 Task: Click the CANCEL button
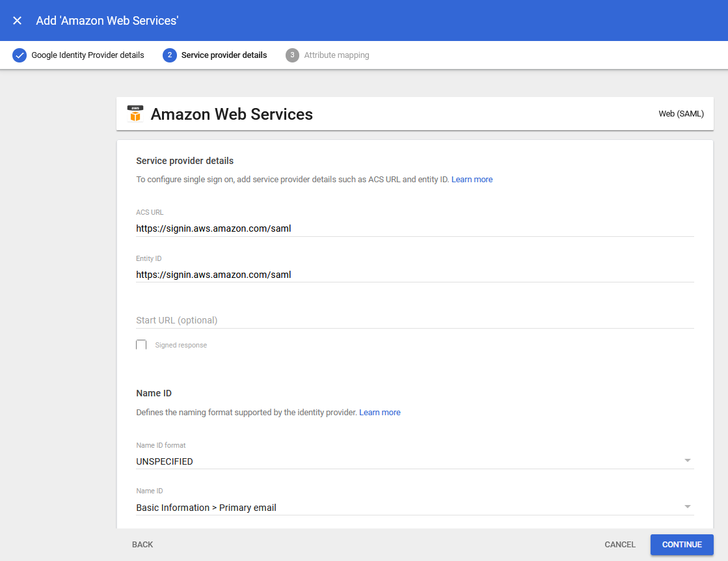tap(620, 544)
